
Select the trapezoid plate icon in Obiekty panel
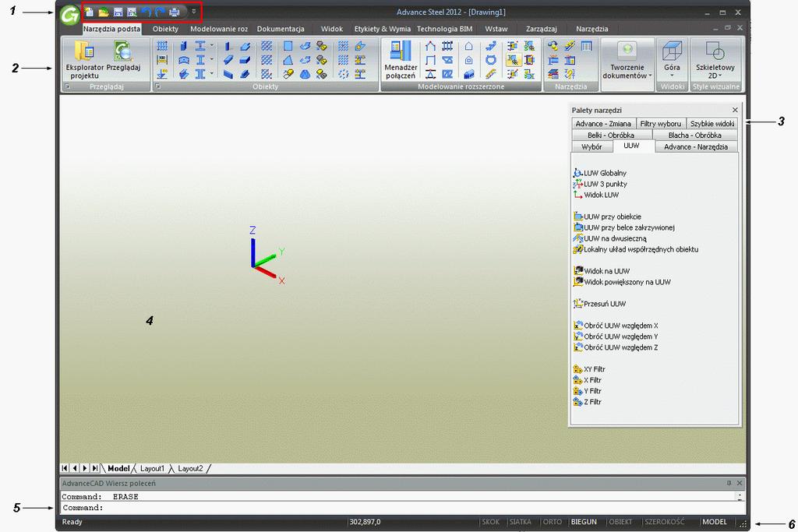pos(288,60)
